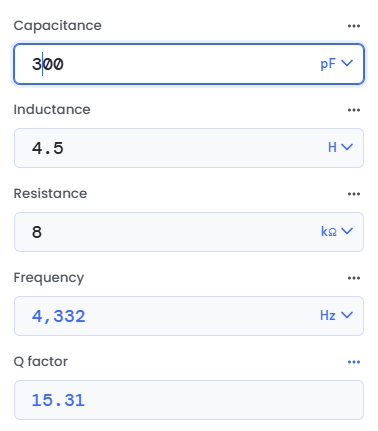Click the Capacitance label text
Image resolution: width=378 pixels, height=431 pixels.
click(57, 26)
